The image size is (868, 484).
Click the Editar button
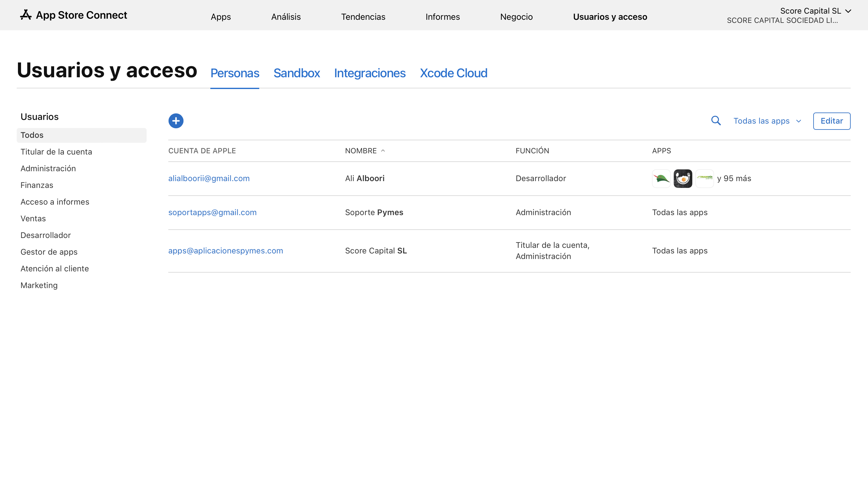click(x=831, y=121)
